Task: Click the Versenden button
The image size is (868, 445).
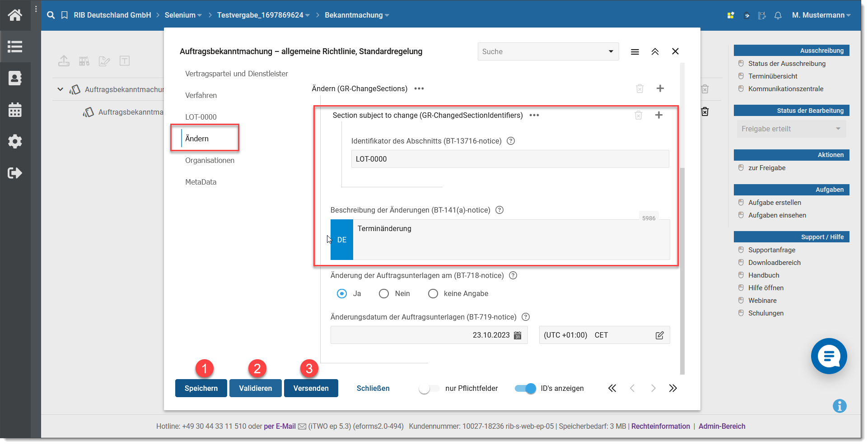Action: [311, 388]
